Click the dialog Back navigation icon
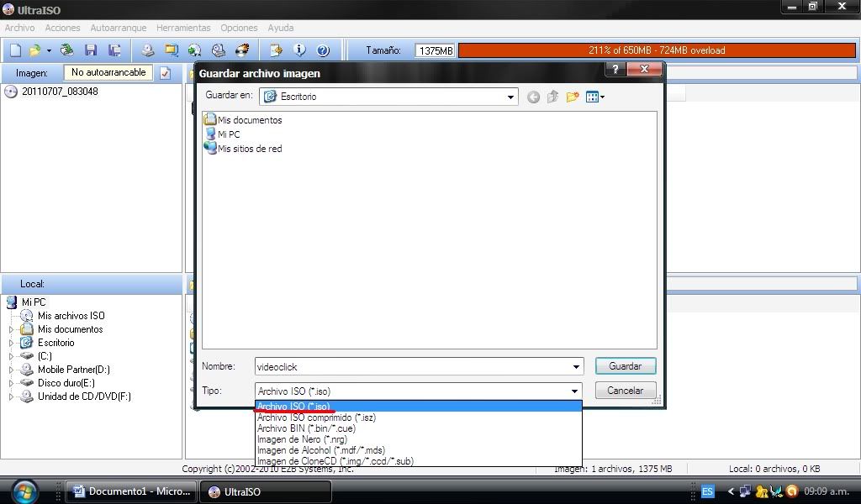Screen dimensions: 861x504 point(533,97)
